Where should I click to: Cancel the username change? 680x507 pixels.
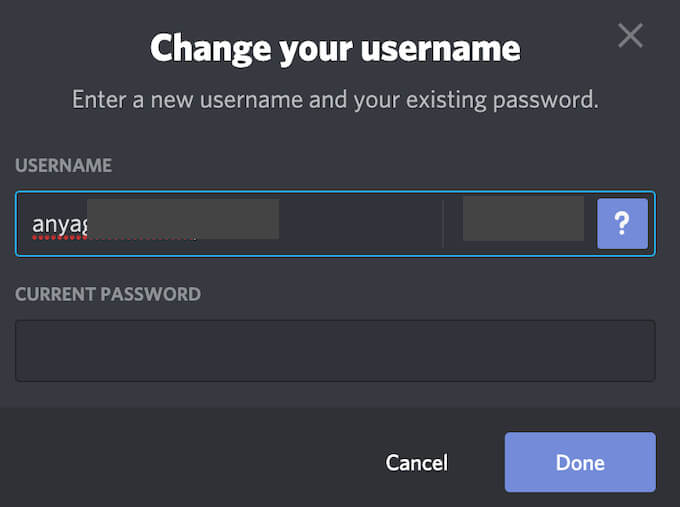(416, 462)
